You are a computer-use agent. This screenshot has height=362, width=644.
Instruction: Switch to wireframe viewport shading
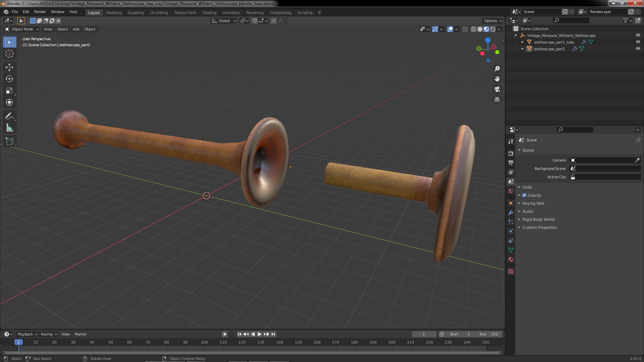click(x=474, y=29)
